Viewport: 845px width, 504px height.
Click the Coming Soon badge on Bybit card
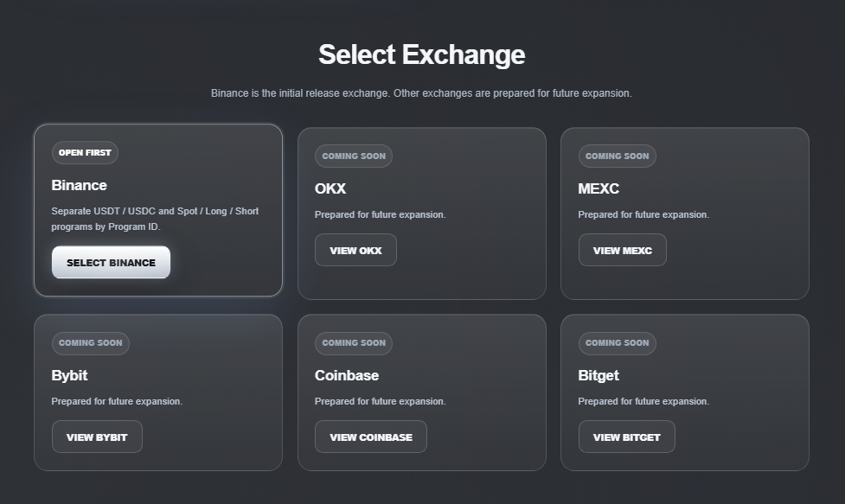[x=91, y=343]
